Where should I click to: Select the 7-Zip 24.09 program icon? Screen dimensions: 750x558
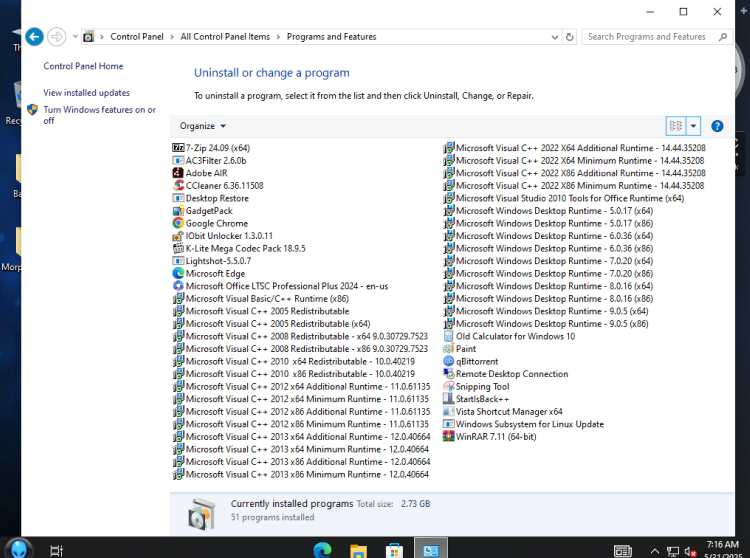pyautogui.click(x=178, y=148)
